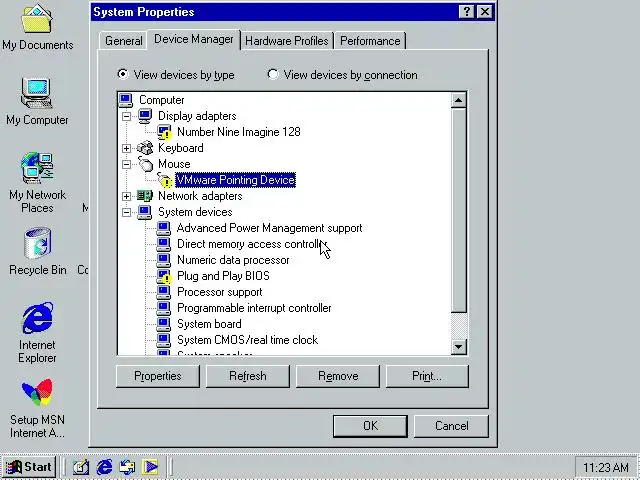Open the Start menu
Image resolution: width=640 pixels, height=480 pixels.
(x=29, y=467)
